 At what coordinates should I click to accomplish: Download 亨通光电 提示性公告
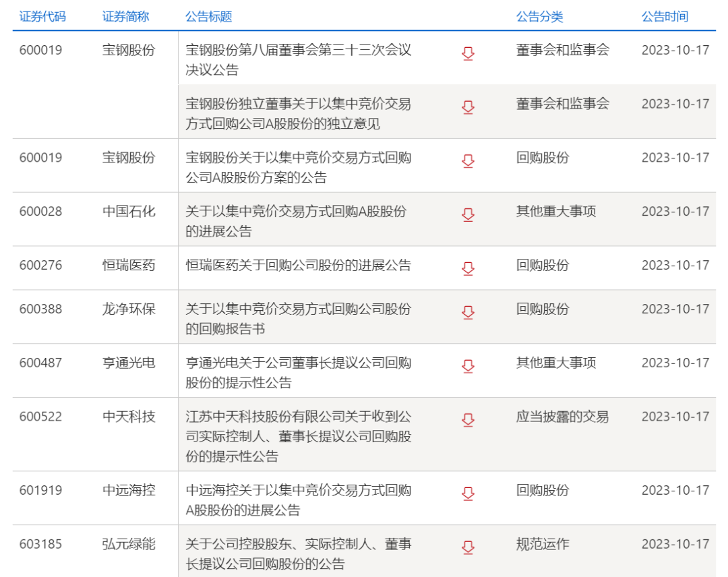coord(468,366)
